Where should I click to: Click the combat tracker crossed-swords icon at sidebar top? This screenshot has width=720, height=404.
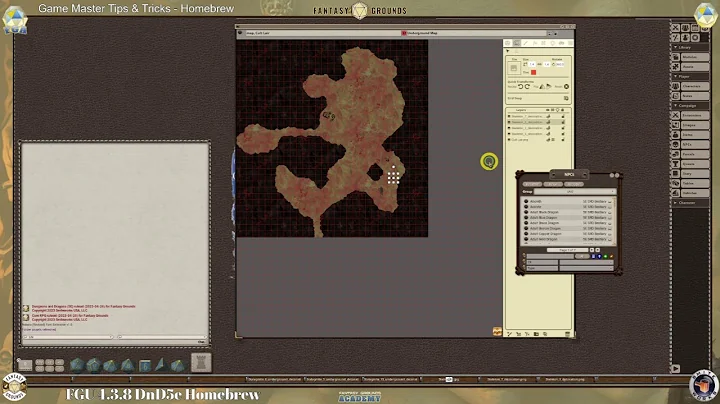(x=675, y=28)
